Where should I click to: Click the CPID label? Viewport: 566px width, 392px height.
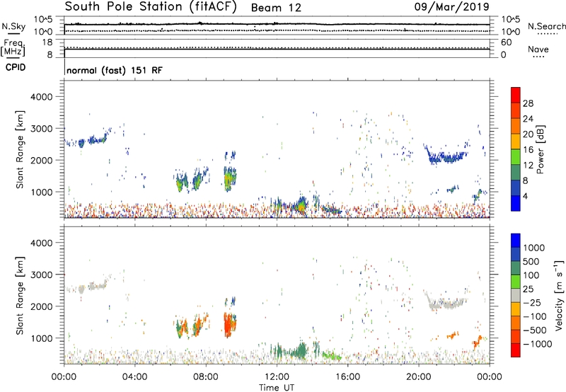16,67
